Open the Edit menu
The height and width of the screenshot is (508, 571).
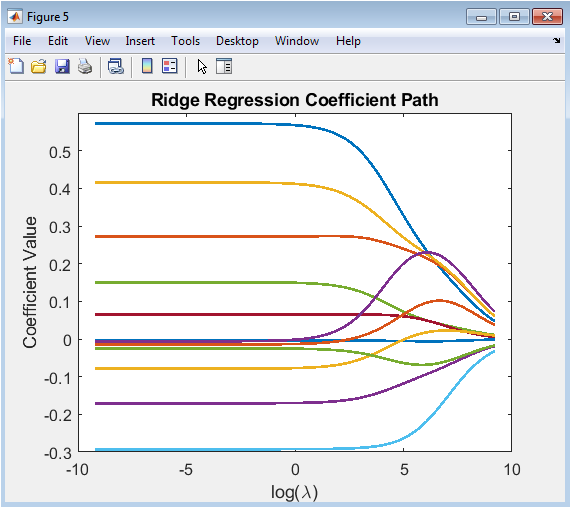pyautogui.click(x=58, y=41)
